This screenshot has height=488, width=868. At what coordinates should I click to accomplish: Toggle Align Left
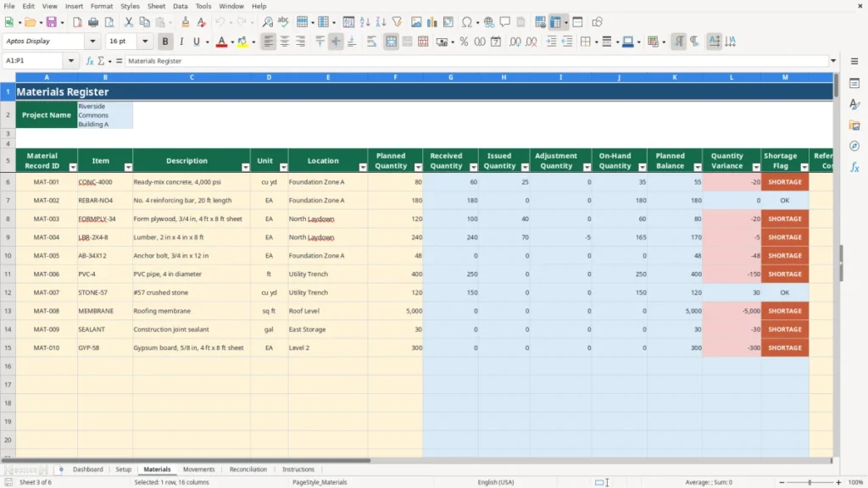click(269, 42)
